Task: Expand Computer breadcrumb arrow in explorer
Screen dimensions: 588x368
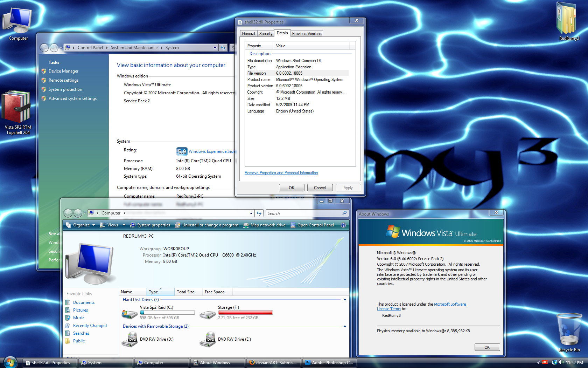Action: pos(124,213)
